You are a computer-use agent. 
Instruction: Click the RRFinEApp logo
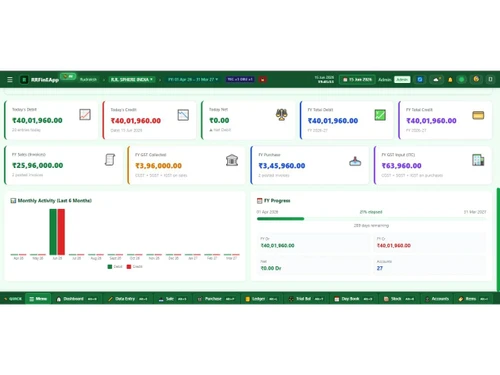tap(24, 80)
